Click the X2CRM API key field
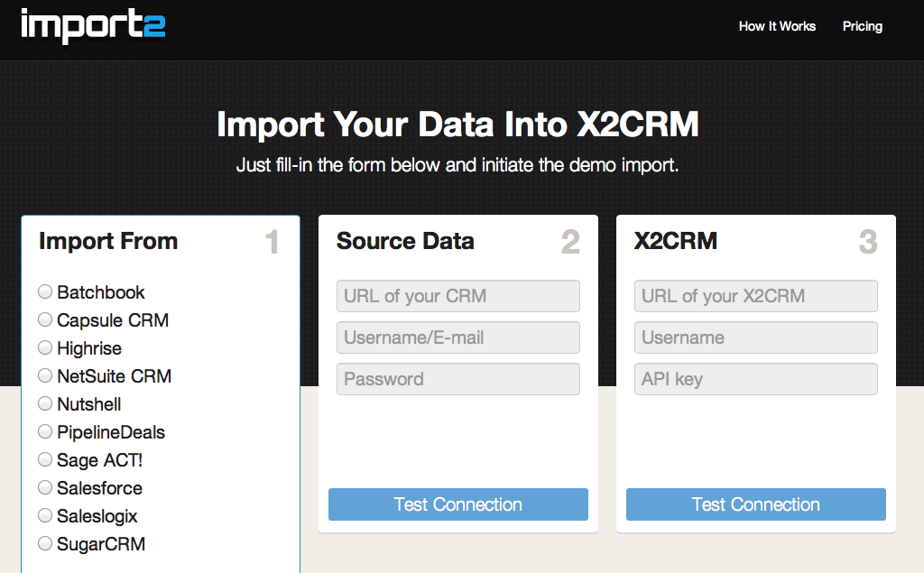Image resolution: width=924 pixels, height=573 pixels. pos(756,379)
